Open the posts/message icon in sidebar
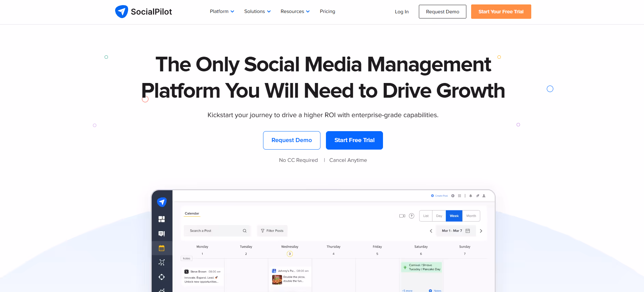644x292 pixels. point(162,234)
